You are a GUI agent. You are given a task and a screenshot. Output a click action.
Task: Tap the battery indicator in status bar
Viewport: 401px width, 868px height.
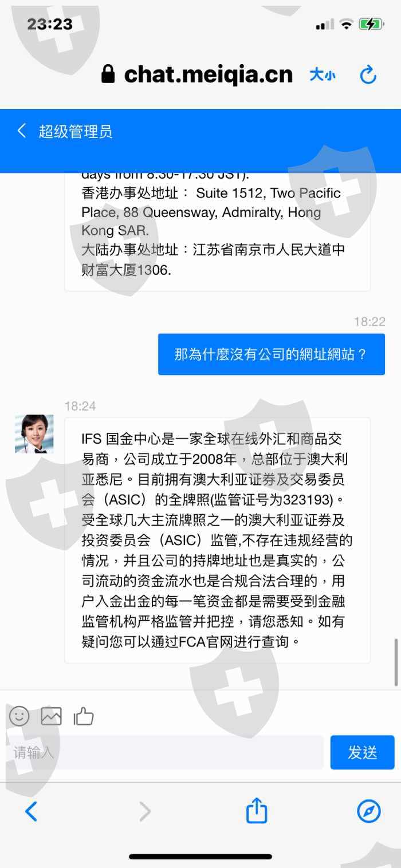coord(371,24)
